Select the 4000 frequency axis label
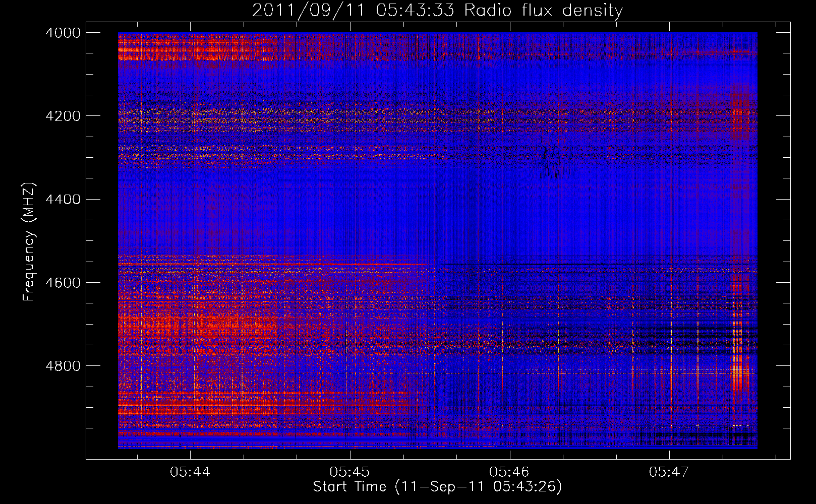Image resolution: width=816 pixels, height=504 pixels. (63, 33)
